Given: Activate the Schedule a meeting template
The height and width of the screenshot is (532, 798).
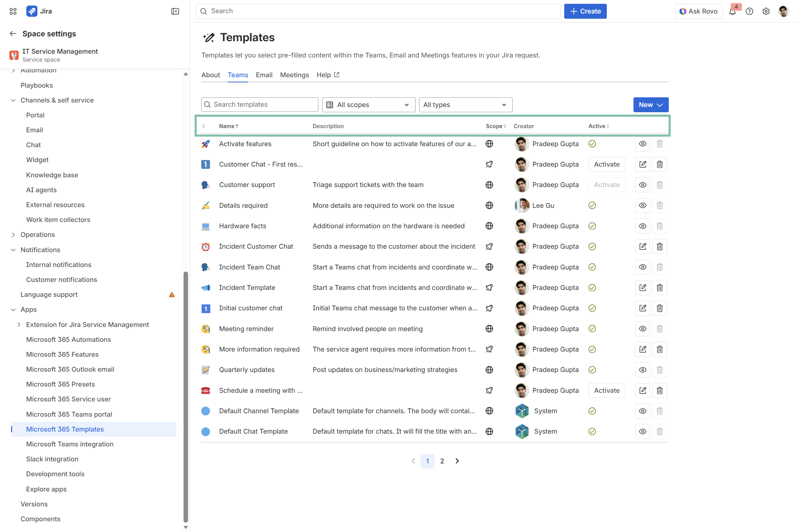Looking at the screenshot, I should [x=606, y=391].
